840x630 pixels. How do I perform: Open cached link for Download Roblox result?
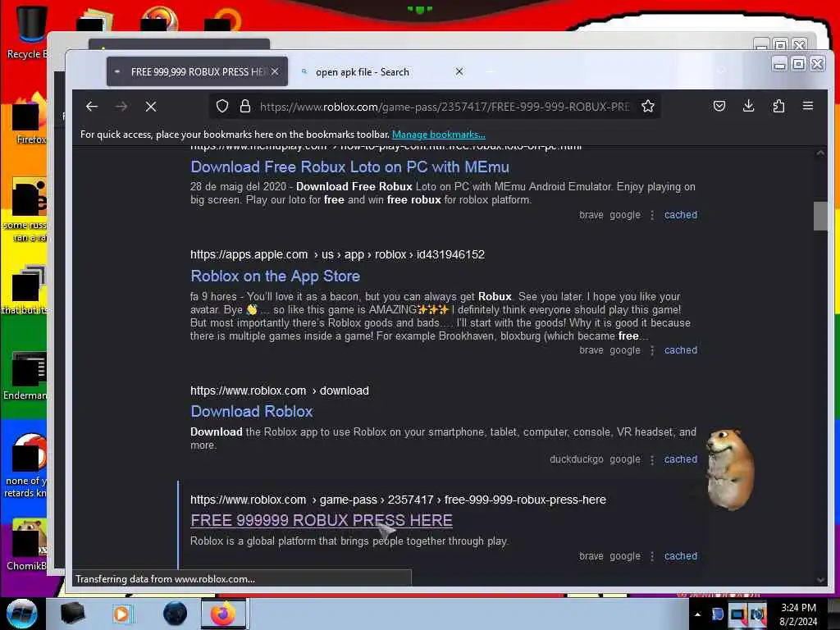681,459
